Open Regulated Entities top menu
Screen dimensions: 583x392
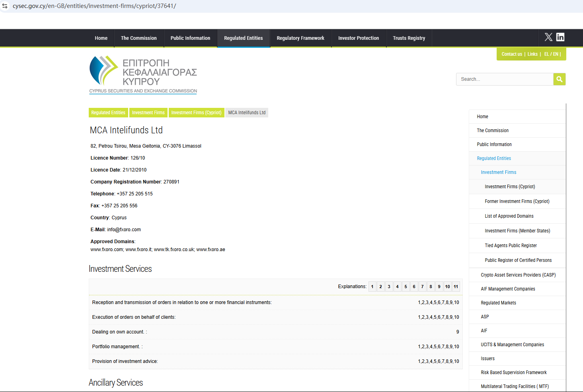click(x=244, y=38)
